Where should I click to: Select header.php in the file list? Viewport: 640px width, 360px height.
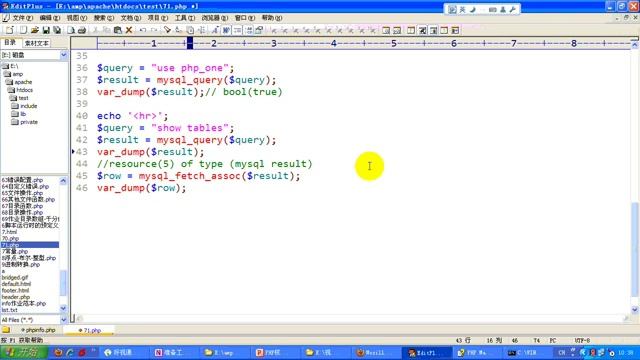click(16, 297)
